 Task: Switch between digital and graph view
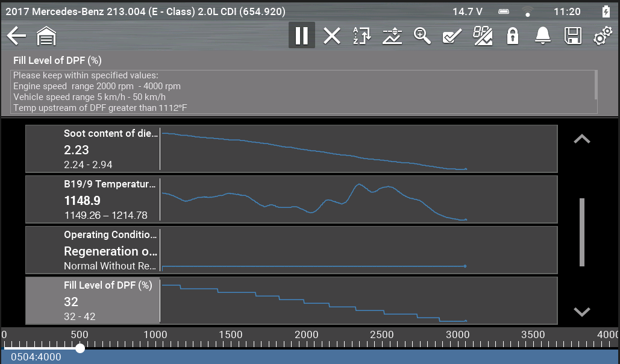[483, 36]
